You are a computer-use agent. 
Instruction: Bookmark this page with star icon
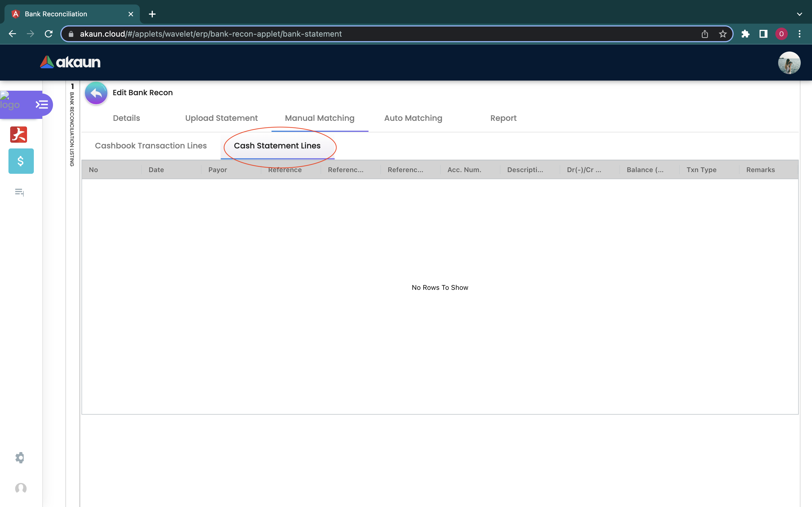(723, 34)
